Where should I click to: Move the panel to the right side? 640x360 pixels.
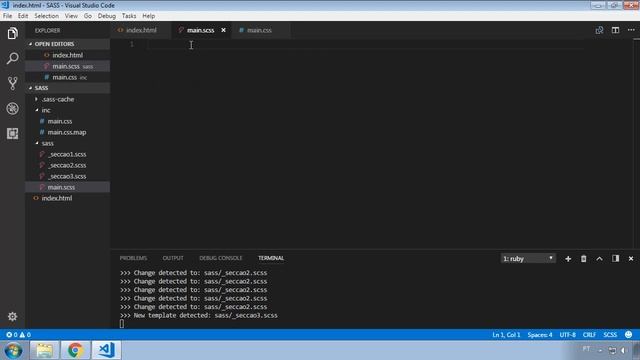[615, 258]
